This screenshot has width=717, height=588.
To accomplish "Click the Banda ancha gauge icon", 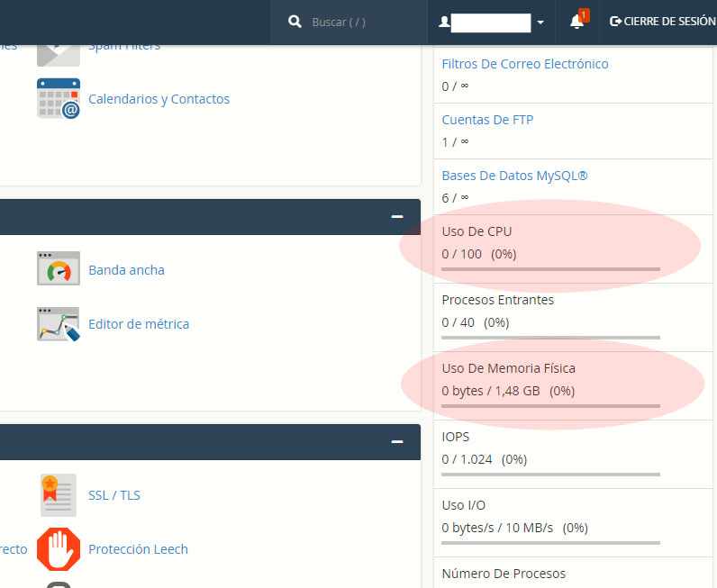I will click(59, 269).
